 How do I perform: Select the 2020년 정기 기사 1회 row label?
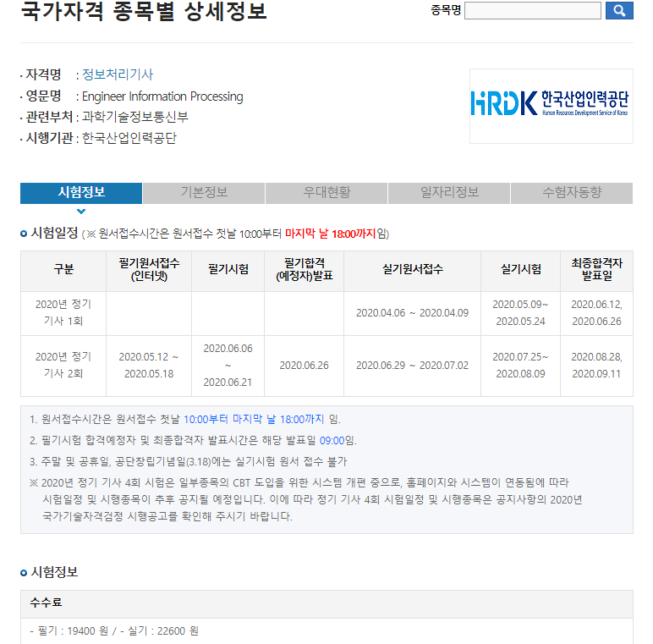[x=63, y=313]
